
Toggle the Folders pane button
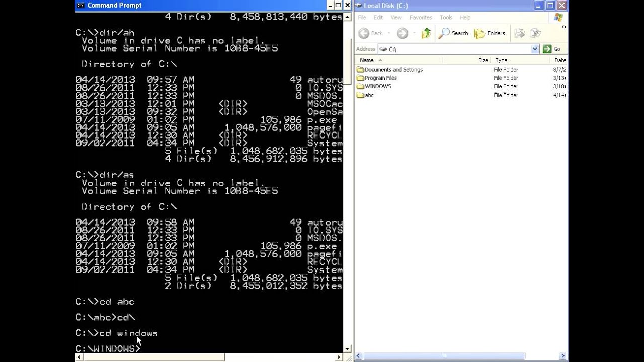[x=490, y=33]
